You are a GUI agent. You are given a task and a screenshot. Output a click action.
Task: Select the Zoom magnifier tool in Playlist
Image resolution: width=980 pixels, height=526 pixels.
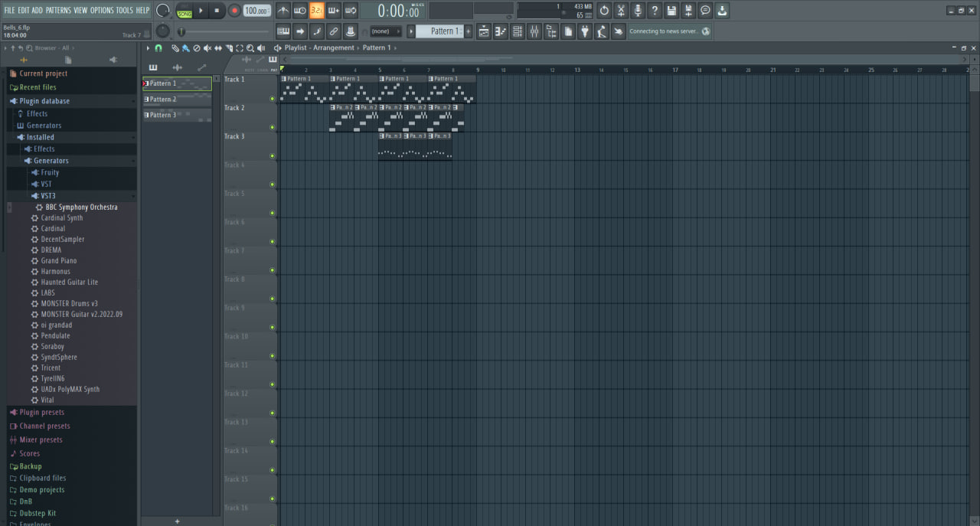(250, 48)
